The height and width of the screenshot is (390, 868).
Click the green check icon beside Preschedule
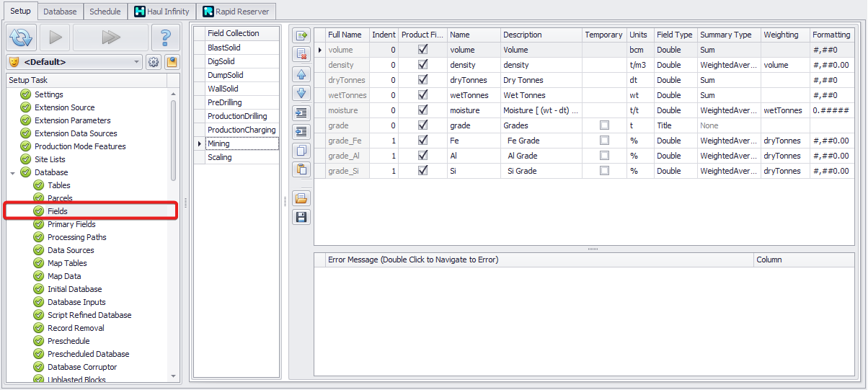click(x=39, y=341)
